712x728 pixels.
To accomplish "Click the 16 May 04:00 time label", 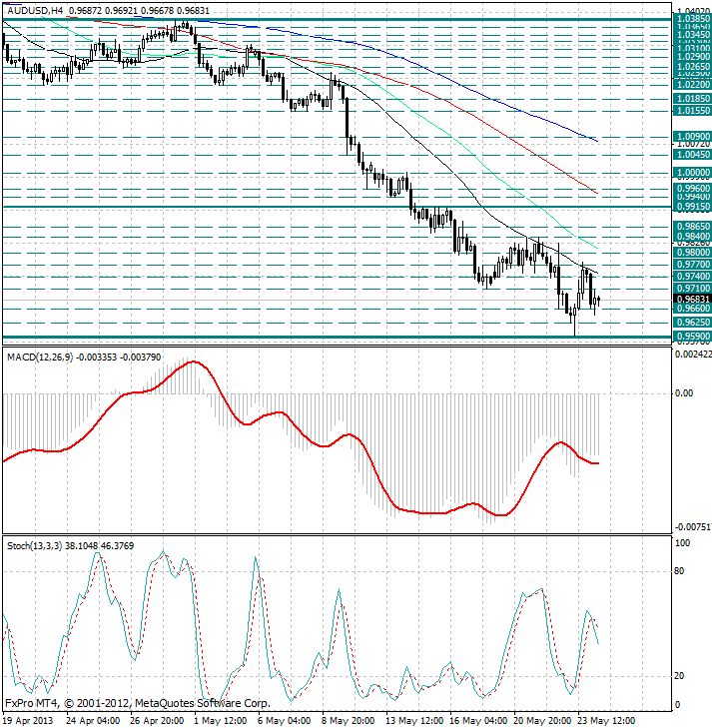I will coord(478,721).
